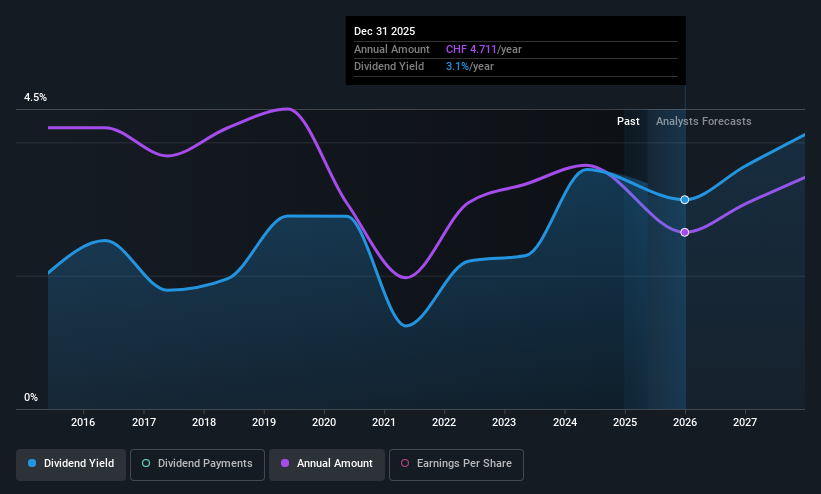This screenshot has width=821, height=494.
Task: Click the 2020 x-axis label
Action: tap(324, 422)
